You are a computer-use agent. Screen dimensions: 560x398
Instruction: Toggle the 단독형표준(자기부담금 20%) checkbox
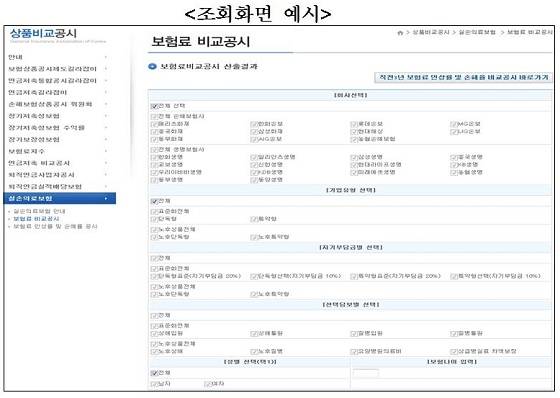pyautogui.click(x=154, y=277)
